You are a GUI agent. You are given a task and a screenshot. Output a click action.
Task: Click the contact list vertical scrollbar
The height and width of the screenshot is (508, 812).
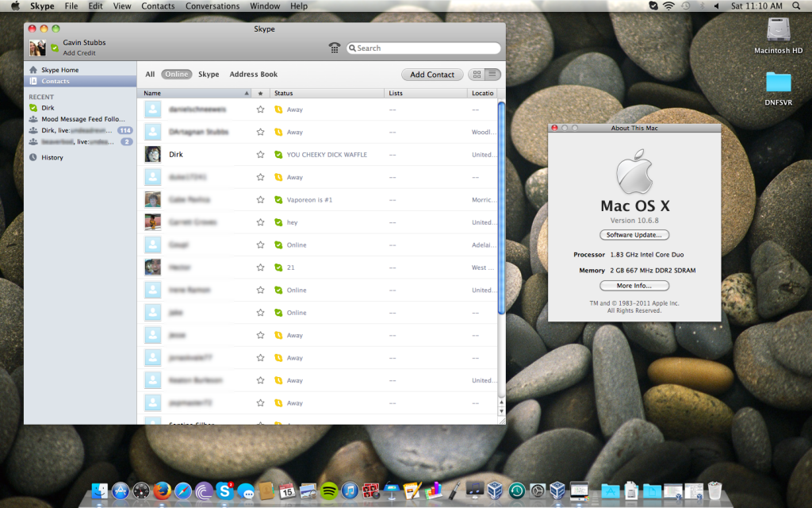[x=501, y=208]
